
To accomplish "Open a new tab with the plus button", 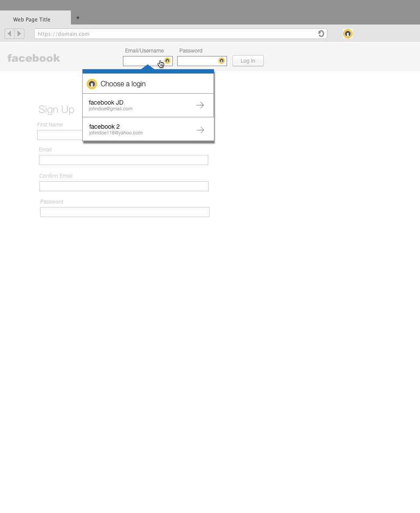I will 78,18.
